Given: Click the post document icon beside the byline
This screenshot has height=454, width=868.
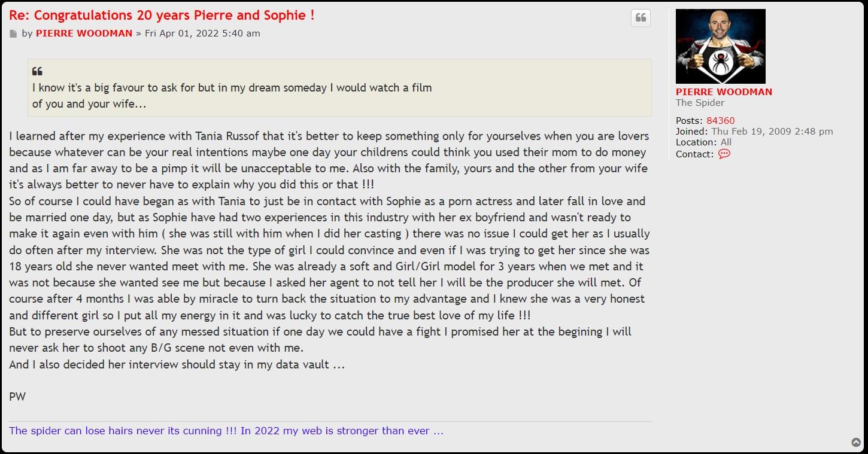Looking at the screenshot, I should 13,34.
